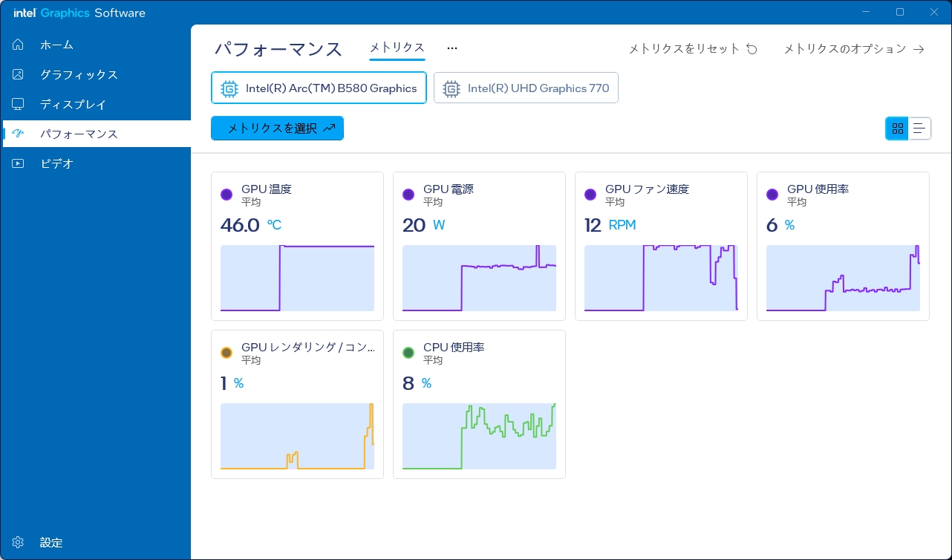The image size is (952, 560).
Task: Click the GPU ファン速度 graph
Action: [661, 279]
